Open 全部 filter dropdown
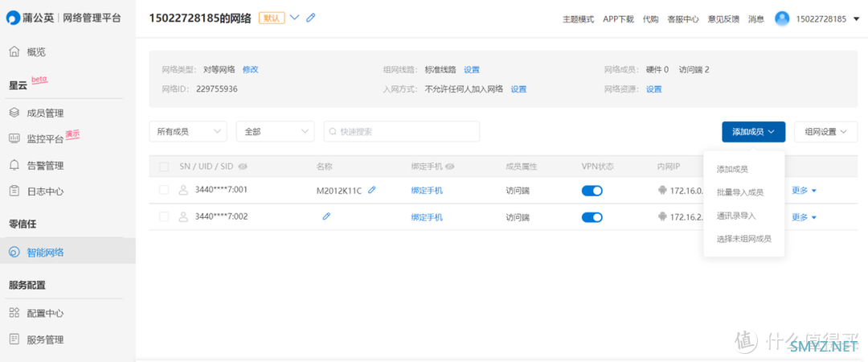The image size is (868, 362). pyautogui.click(x=276, y=132)
